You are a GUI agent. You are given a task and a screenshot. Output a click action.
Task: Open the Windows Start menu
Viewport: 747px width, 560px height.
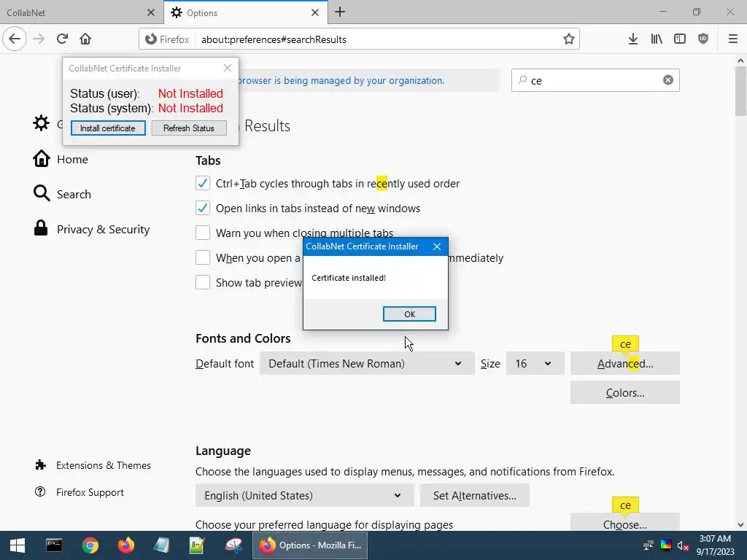[x=18, y=545]
